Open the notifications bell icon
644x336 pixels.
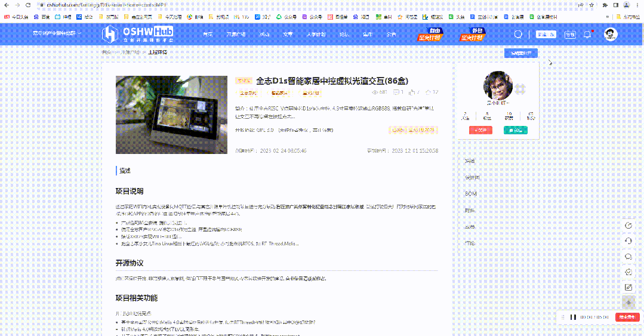click(x=587, y=35)
